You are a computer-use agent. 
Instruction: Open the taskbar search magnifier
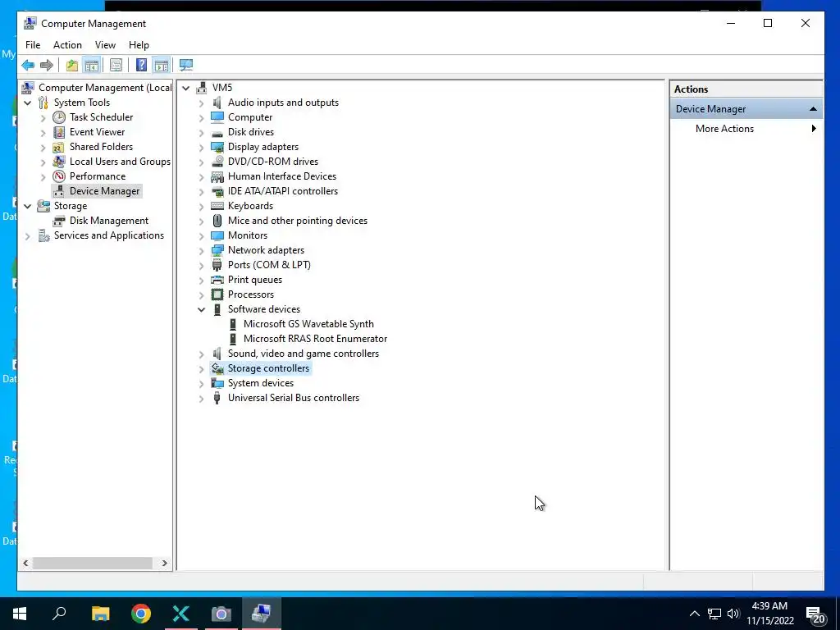(x=59, y=614)
